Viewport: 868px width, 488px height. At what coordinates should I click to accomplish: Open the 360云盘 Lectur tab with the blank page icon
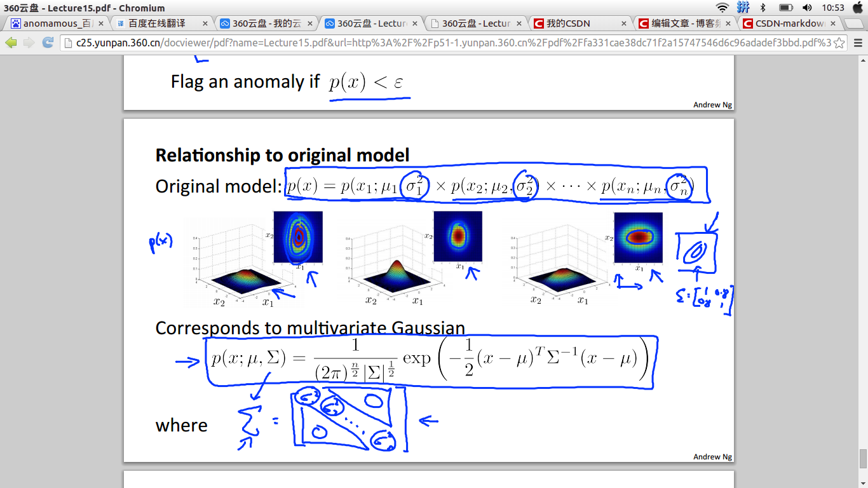pyautogui.click(x=477, y=24)
